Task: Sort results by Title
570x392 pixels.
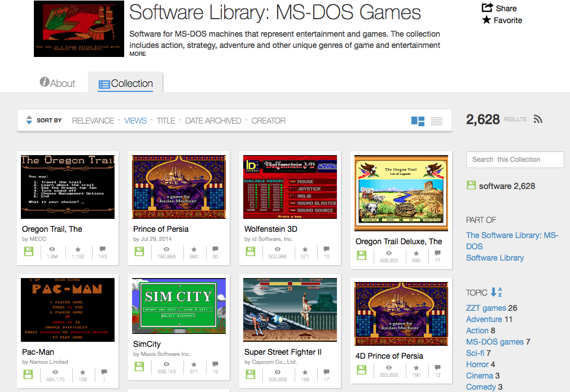Action: (166, 121)
